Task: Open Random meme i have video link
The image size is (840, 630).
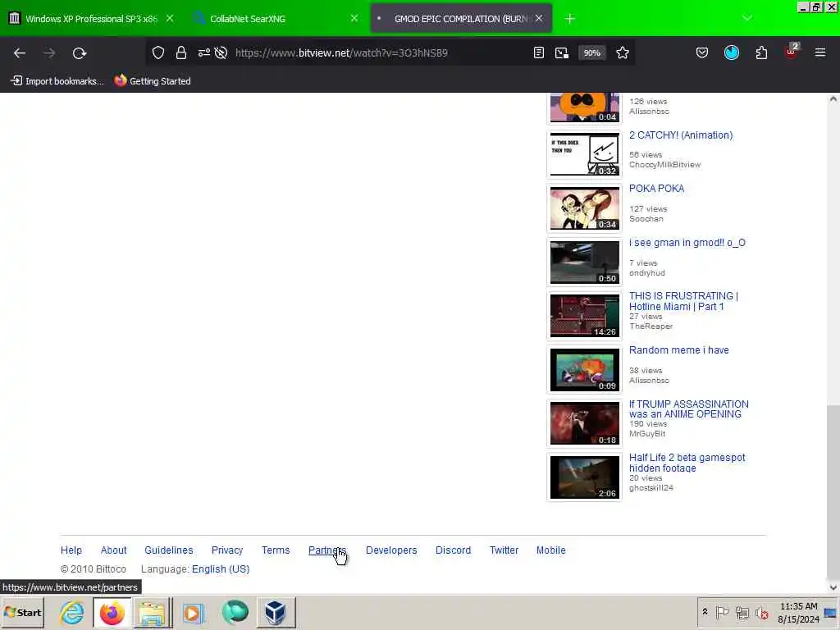Action: 678,350
